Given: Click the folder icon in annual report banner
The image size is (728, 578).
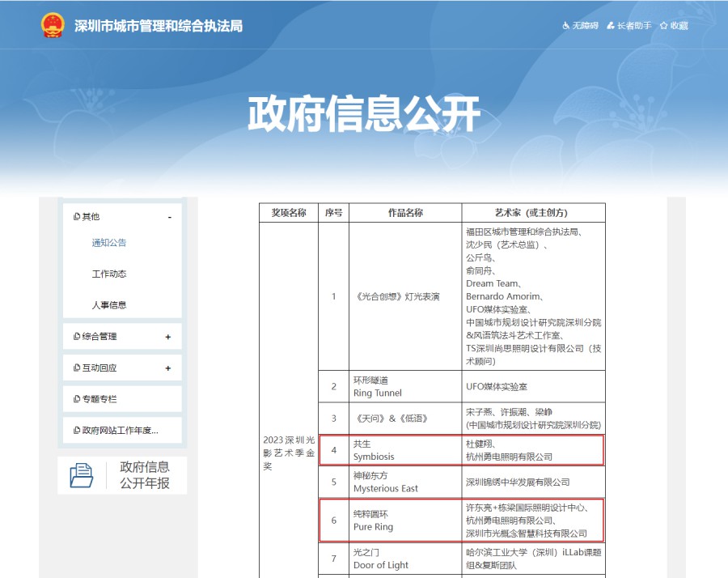Looking at the screenshot, I should pos(82,475).
